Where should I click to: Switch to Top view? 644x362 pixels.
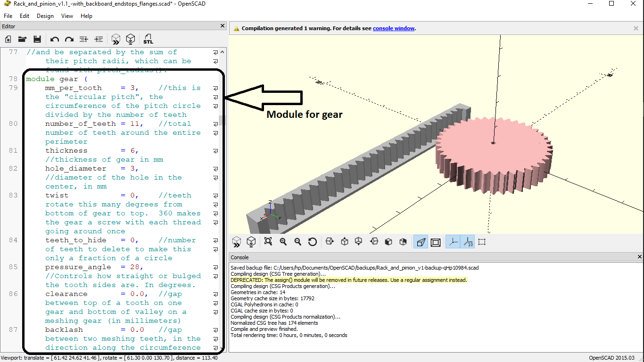(345, 242)
